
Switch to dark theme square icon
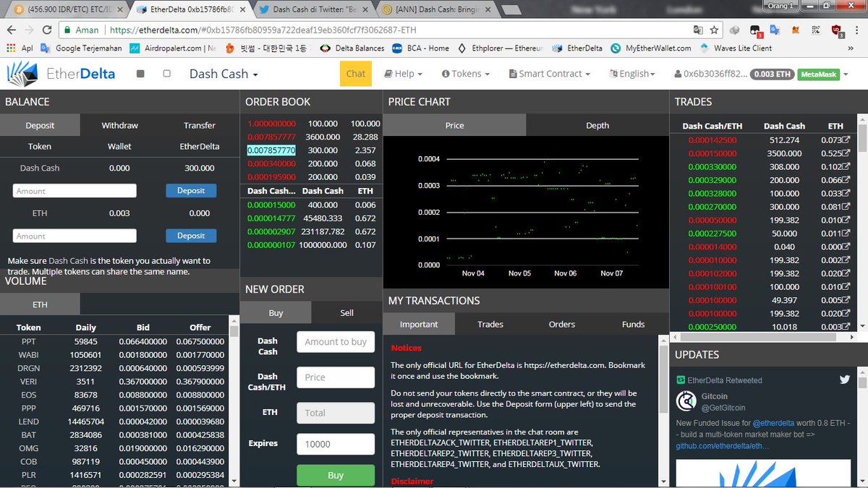[140, 74]
